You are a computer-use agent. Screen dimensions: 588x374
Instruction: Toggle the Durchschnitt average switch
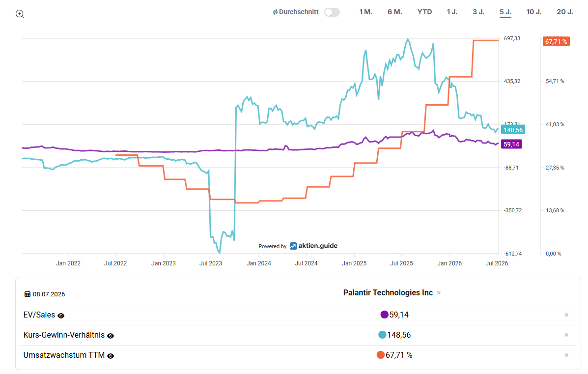coord(332,12)
